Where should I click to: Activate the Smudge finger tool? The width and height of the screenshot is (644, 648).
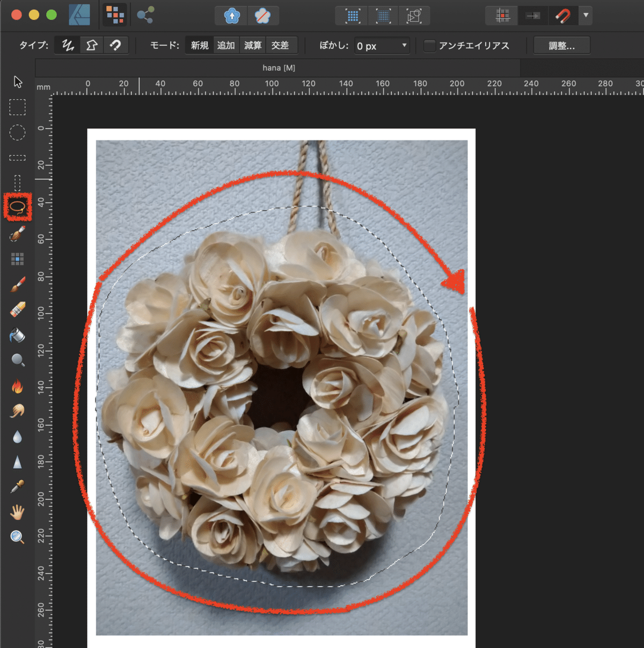click(17, 411)
